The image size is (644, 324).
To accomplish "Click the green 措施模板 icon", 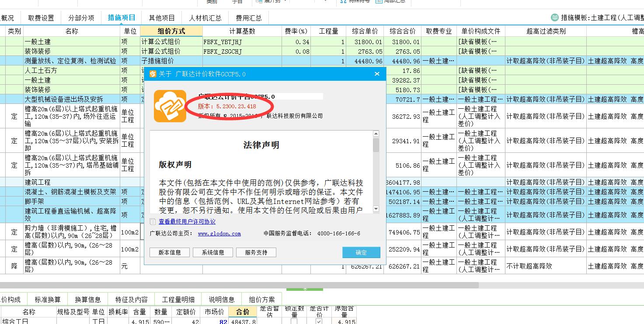I will (554, 18).
